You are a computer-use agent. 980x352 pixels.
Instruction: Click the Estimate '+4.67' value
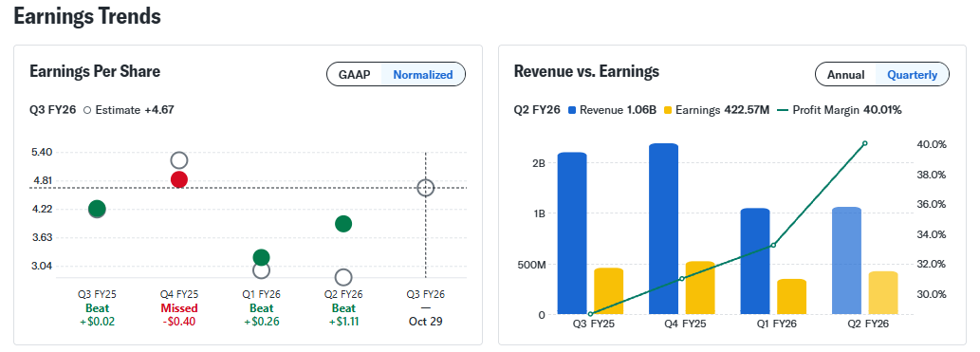click(x=158, y=110)
